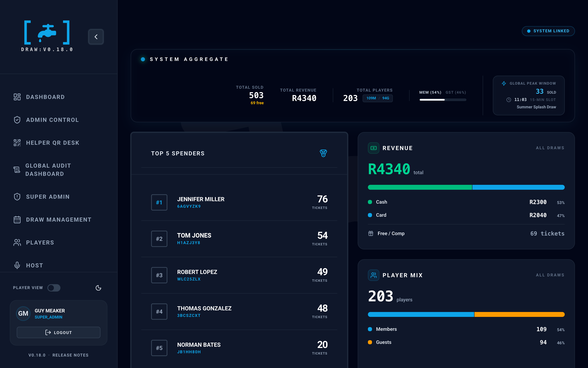588x368 pixels.
Task: Log out with the Logout button
Action: click(x=59, y=332)
